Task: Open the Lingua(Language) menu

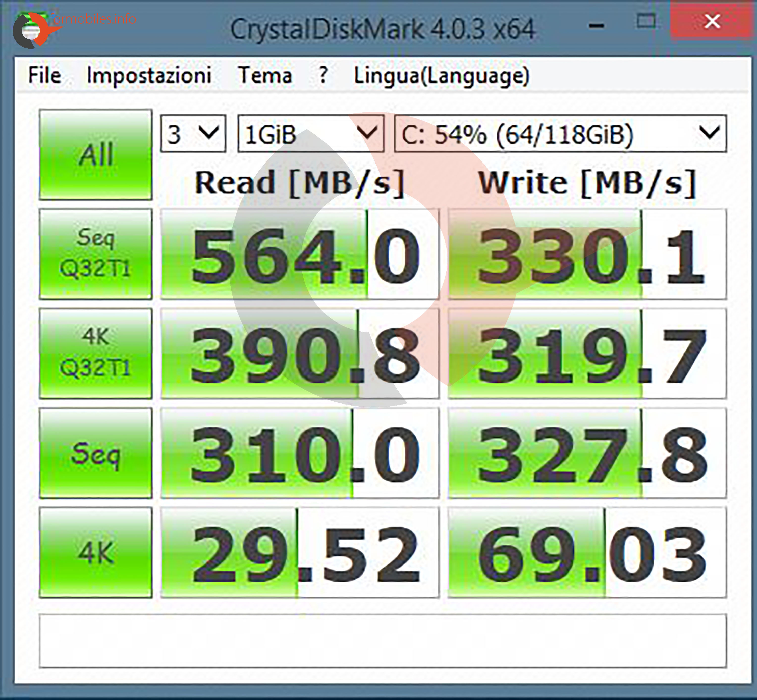Action: point(441,75)
